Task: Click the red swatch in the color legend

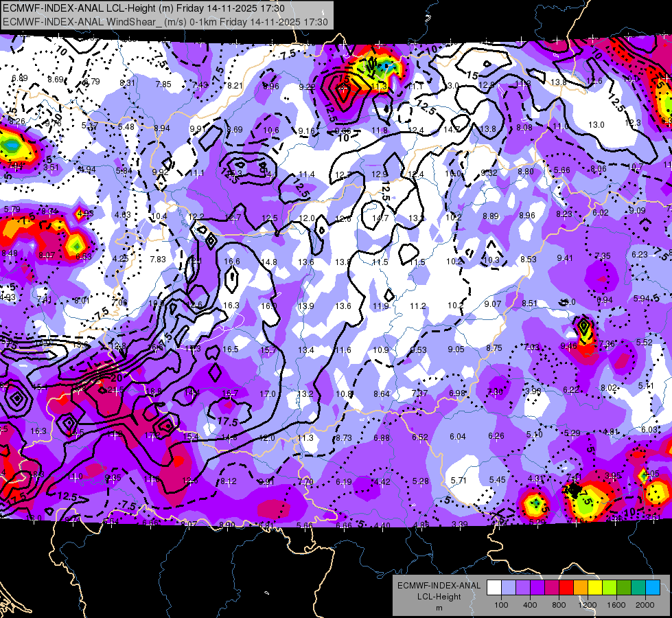Action: 566,588
